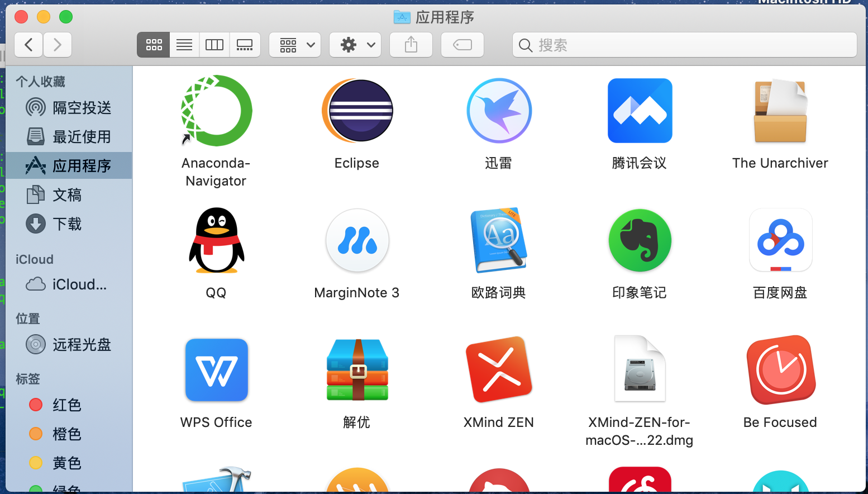This screenshot has height=494, width=868.
Task: Open XMind ZEN
Action: click(x=499, y=370)
